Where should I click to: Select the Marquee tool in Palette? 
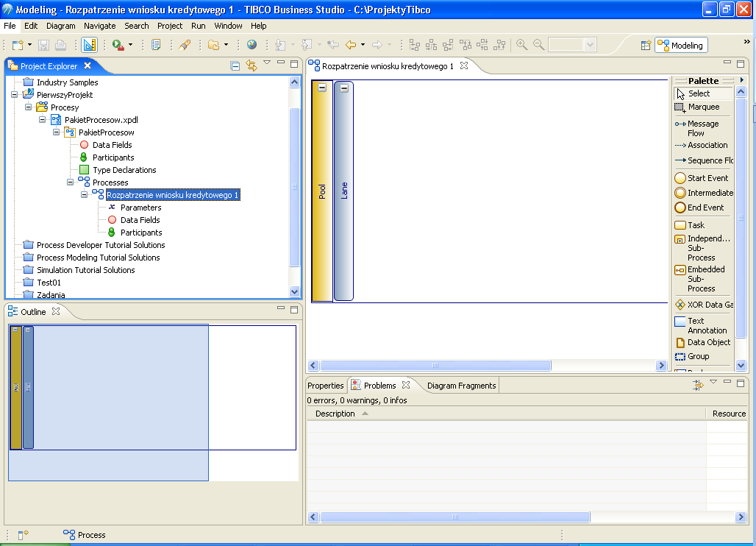pos(703,107)
